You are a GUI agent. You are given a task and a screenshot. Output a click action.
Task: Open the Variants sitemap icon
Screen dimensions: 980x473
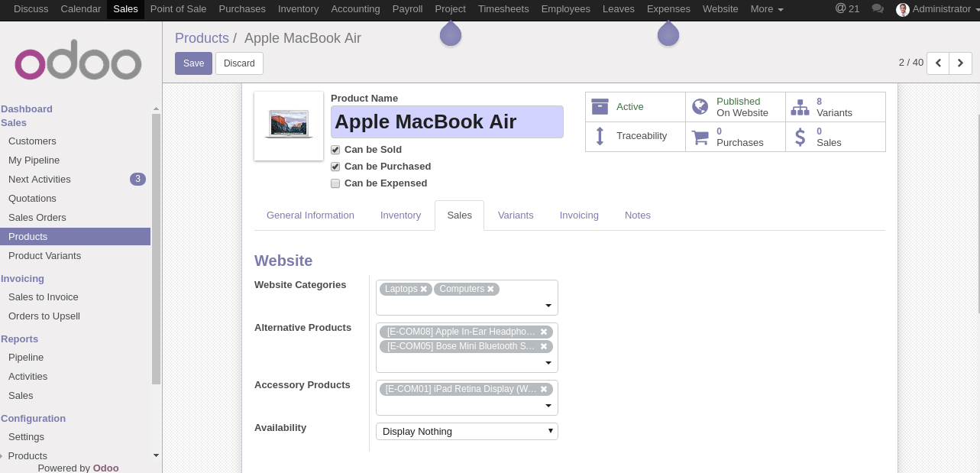tap(800, 107)
